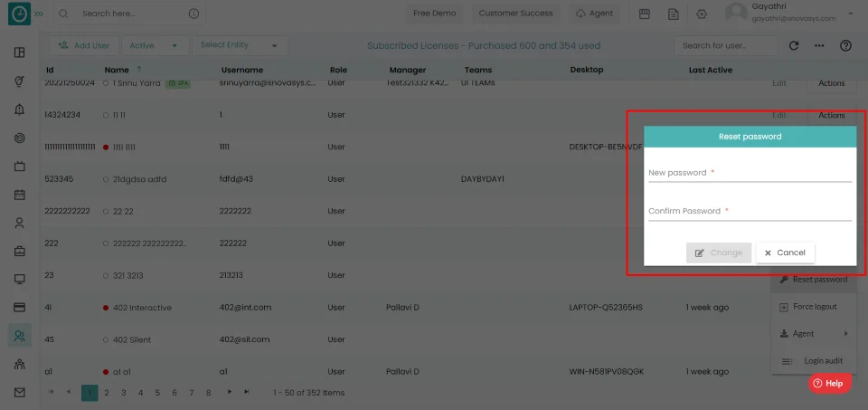This screenshot has width=868, height=410.
Task: Click the Agent download button
Action: tap(595, 14)
